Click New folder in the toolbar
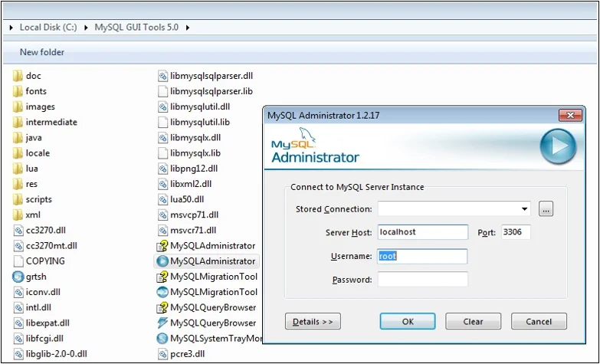 42,52
